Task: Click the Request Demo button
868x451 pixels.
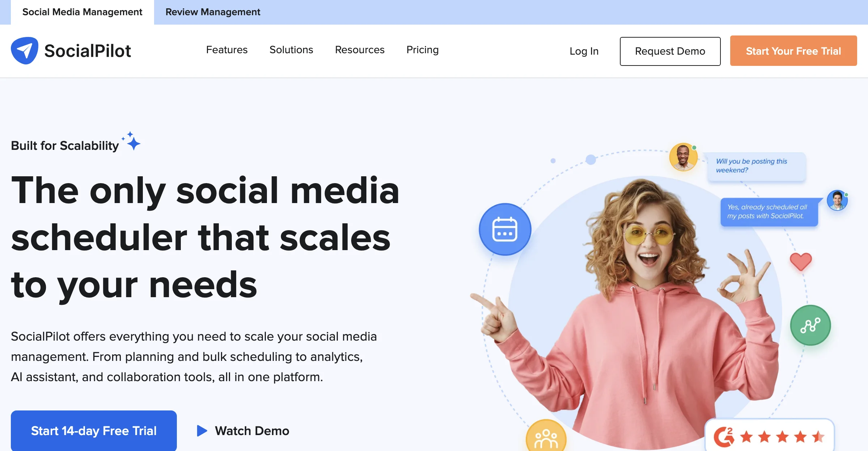Action: [670, 51]
